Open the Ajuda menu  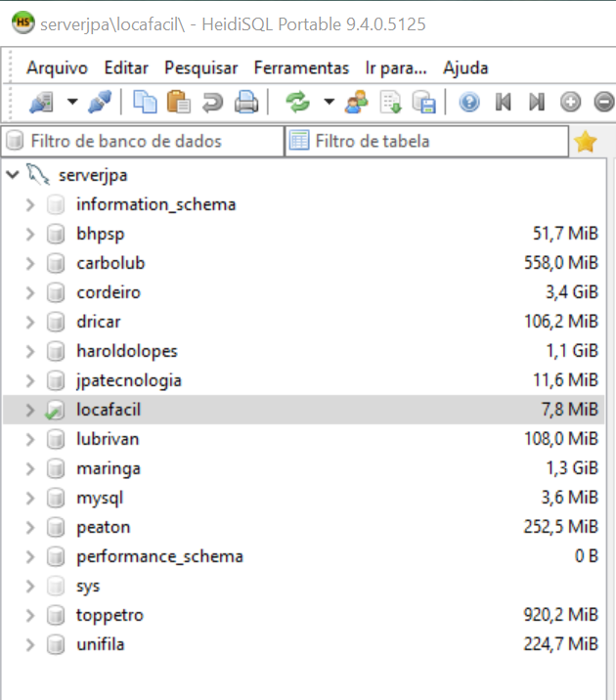pyautogui.click(x=465, y=67)
